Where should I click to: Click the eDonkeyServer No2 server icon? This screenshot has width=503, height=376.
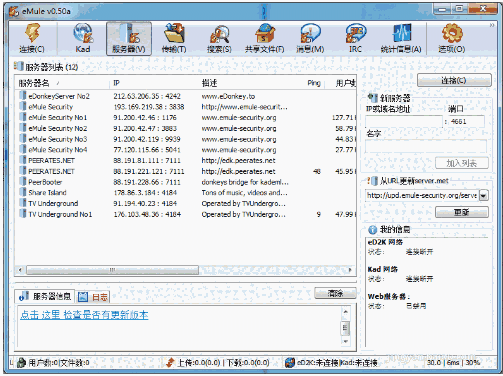[x=23, y=96]
